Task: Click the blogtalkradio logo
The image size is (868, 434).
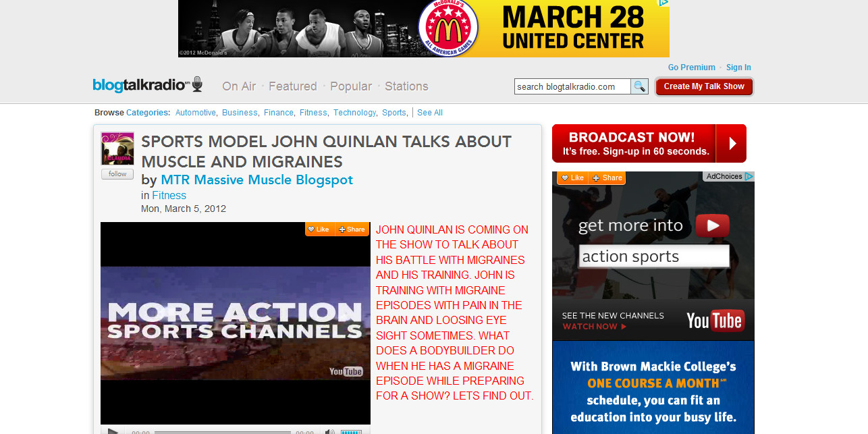Action: point(148,84)
